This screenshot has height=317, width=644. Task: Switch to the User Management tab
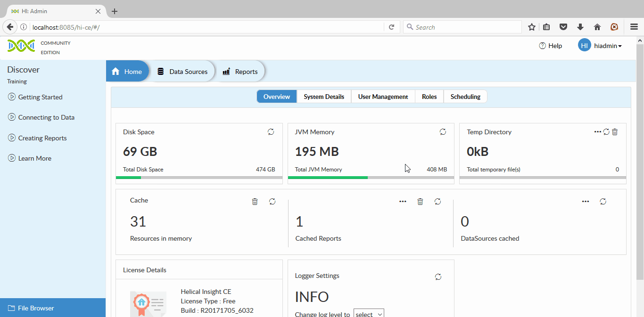(383, 96)
